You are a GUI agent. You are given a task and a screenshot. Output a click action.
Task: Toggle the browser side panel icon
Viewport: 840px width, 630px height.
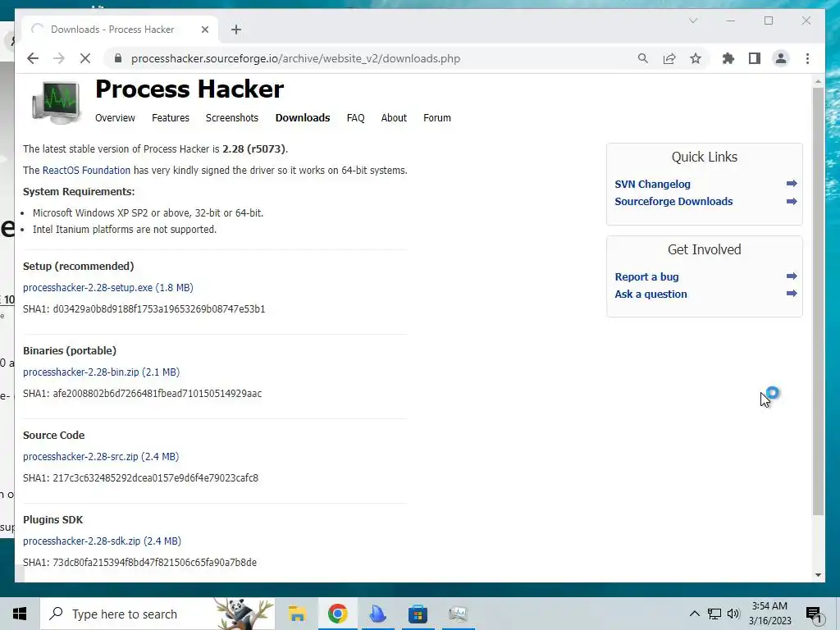tap(755, 58)
